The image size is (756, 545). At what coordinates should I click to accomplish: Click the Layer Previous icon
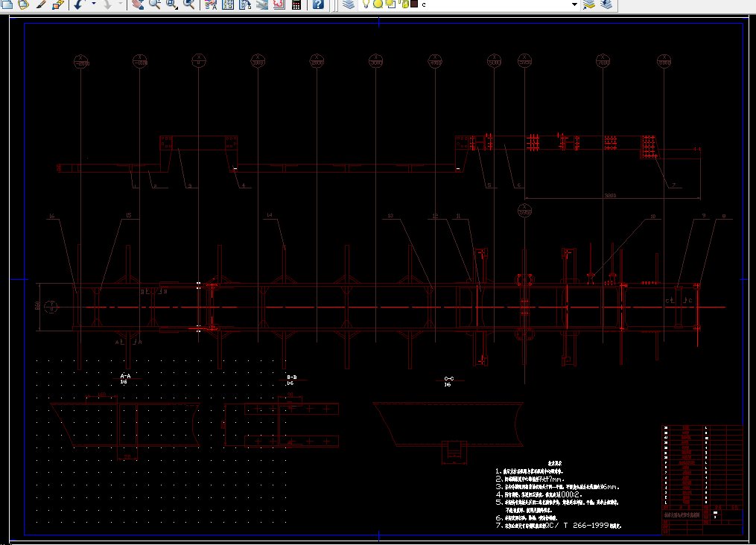[x=606, y=4]
